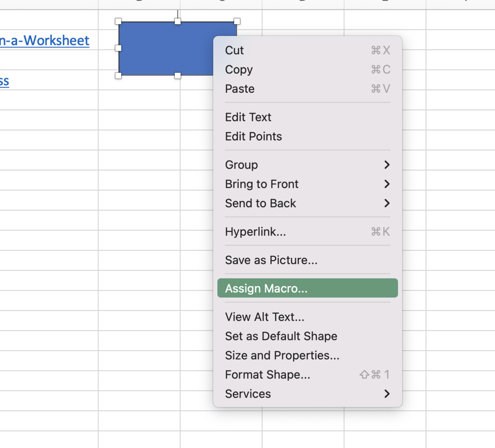Expand the Send to Back submenu
The image size is (495, 448).
coord(307,203)
